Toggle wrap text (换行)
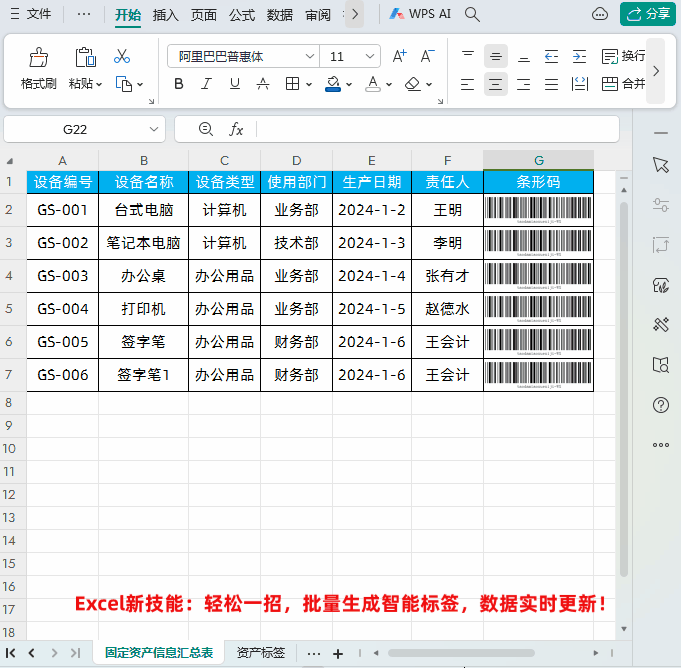 [623, 56]
